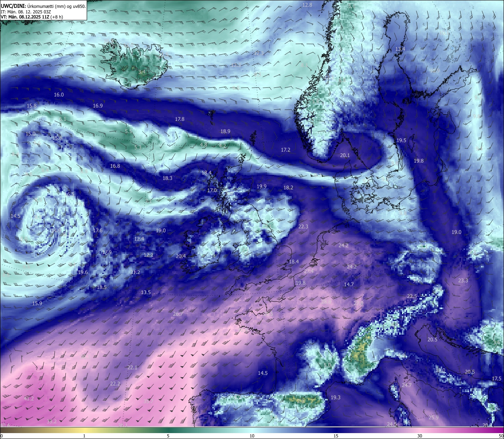Click the 25.9 value at bottom right

[x=434, y=417]
